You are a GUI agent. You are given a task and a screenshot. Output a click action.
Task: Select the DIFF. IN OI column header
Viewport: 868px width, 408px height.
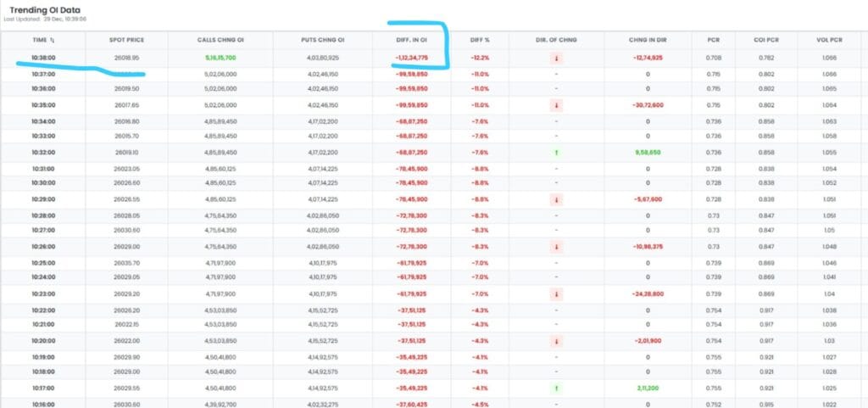(x=410, y=40)
